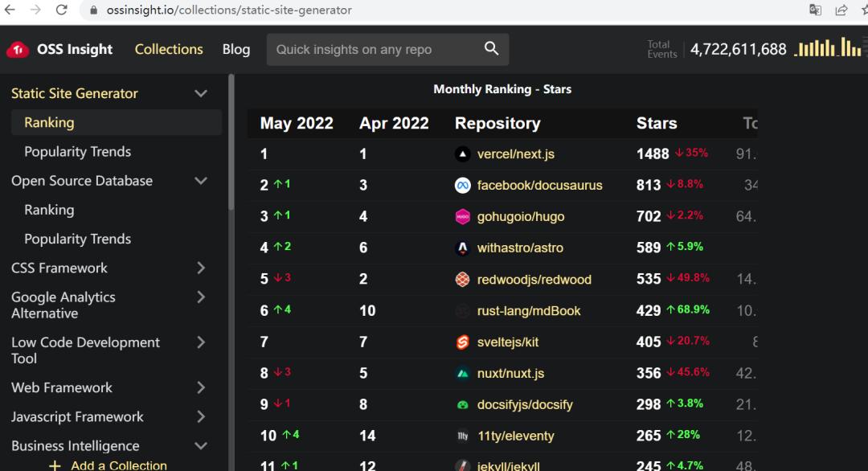Open the Blog nav item
The width and height of the screenshot is (868, 471).
tap(236, 49)
